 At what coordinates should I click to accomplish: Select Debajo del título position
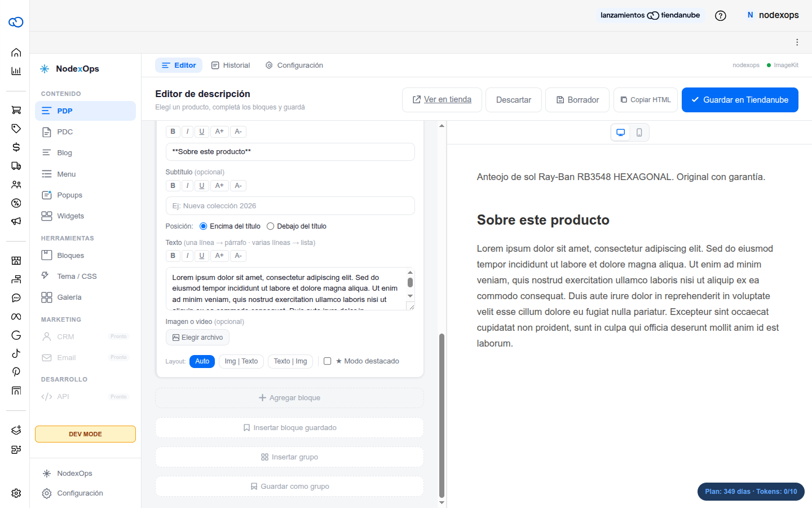point(270,226)
